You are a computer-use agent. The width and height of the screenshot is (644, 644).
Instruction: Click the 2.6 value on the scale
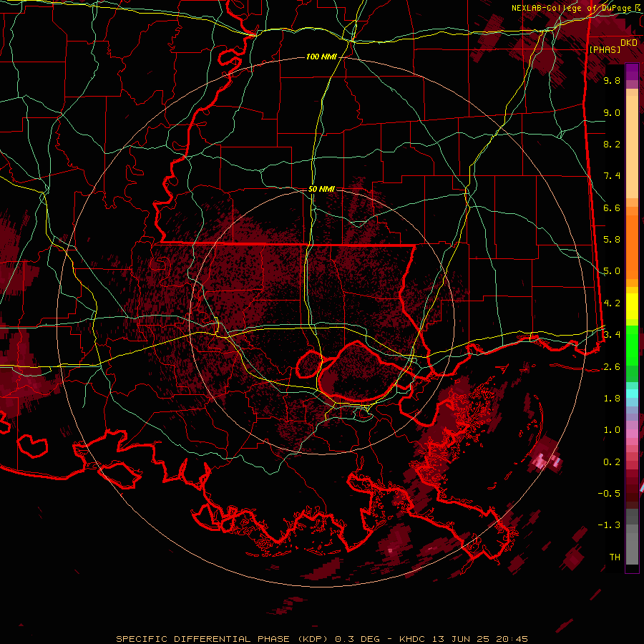click(x=612, y=367)
